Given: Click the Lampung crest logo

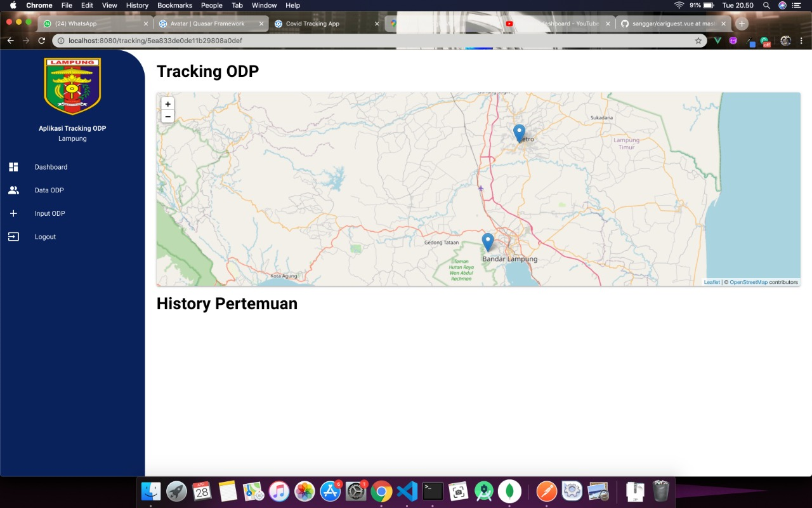Looking at the screenshot, I should tap(72, 86).
